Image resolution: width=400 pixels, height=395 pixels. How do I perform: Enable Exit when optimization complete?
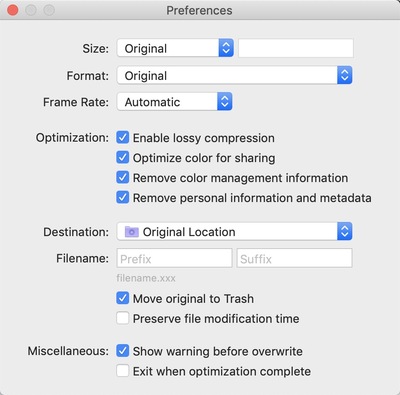[x=123, y=371]
